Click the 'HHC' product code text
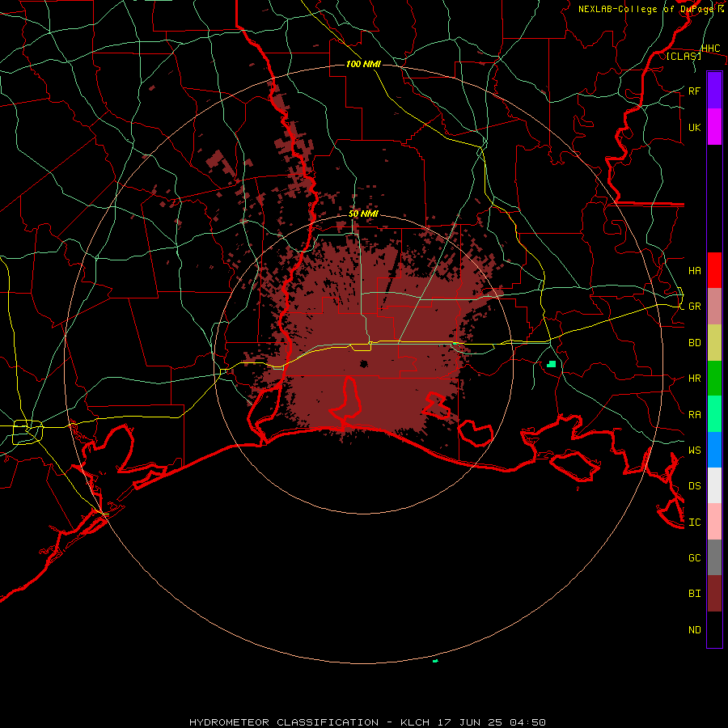The image size is (728, 728). [x=710, y=49]
